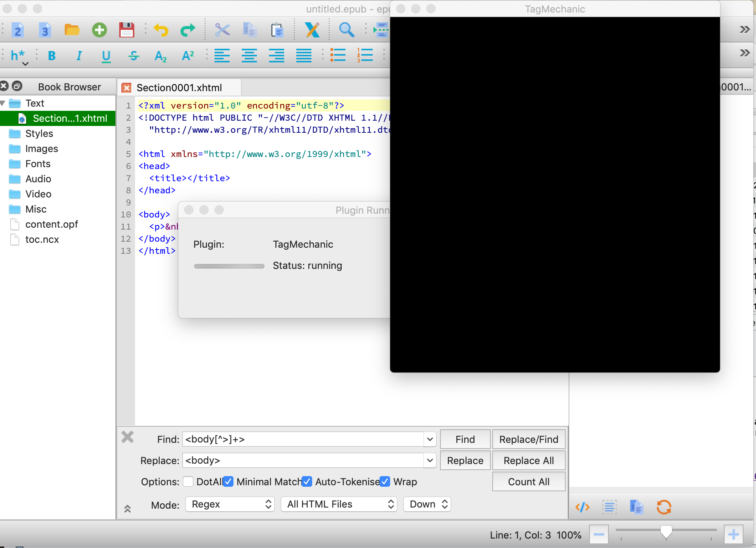
Task: Open the Regex mode dropdown
Action: click(230, 504)
